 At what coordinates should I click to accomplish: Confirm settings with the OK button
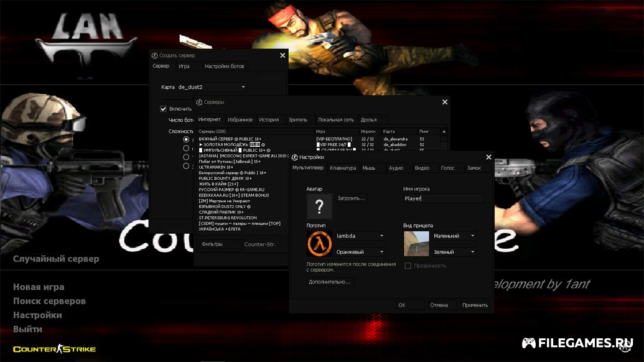click(410, 305)
